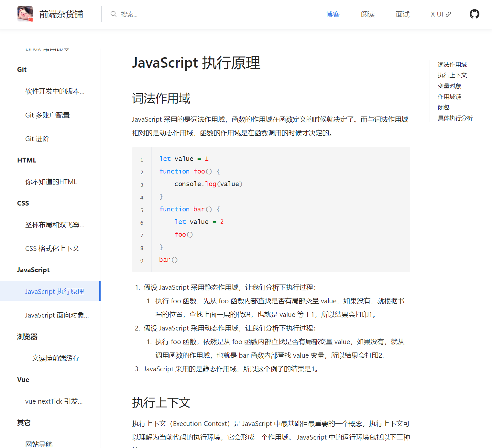Open sidebar article CSS 格式化上下文

(52, 249)
